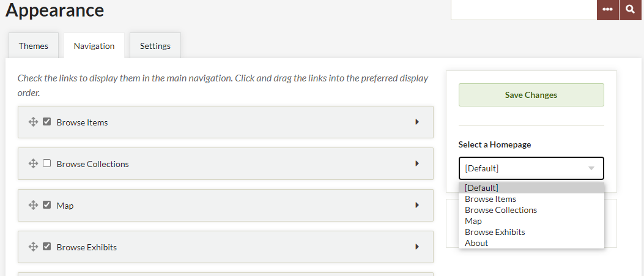Enable the Browse Collections checkbox
This screenshot has width=644, height=276.
point(47,163)
